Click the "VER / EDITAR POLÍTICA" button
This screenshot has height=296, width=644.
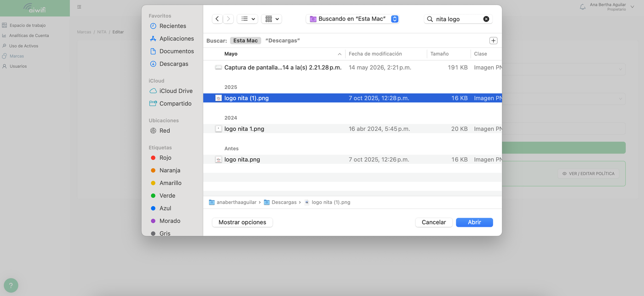coord(588,174)
